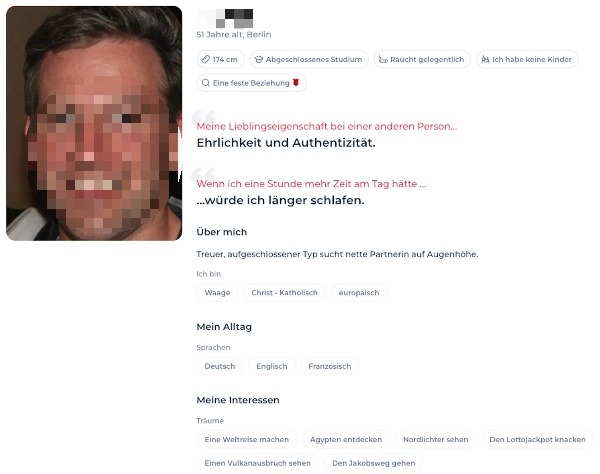
Task: Select the Ägypten entdecken chip
Action: 346,440
